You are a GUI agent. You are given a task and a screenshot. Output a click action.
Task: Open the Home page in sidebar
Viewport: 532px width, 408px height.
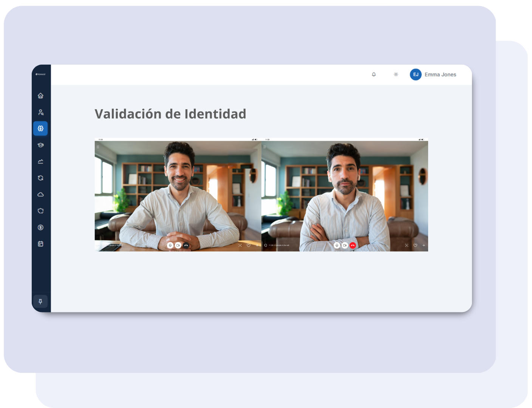[x=40, y=96]
